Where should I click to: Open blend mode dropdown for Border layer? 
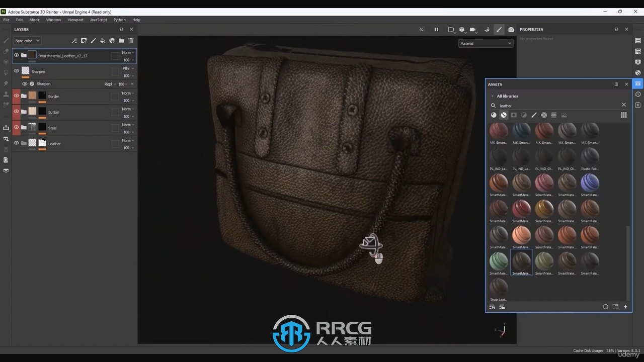(128, 93)
